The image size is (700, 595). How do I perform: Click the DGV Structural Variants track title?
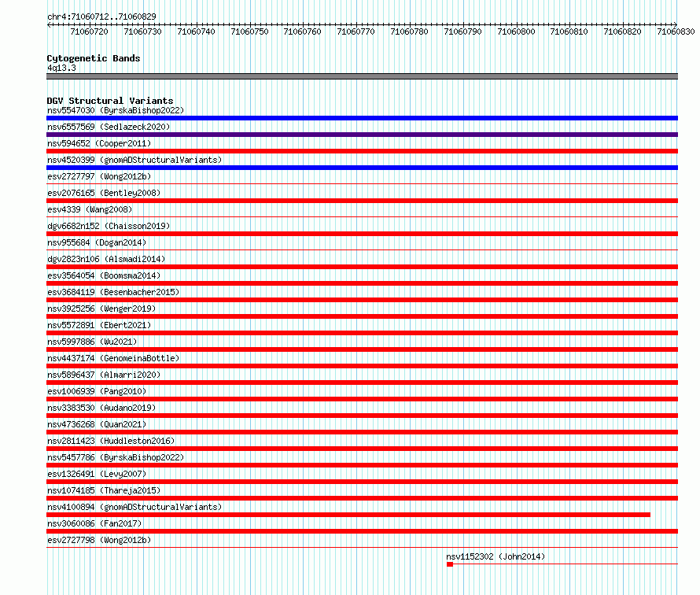tap(110, 101)
